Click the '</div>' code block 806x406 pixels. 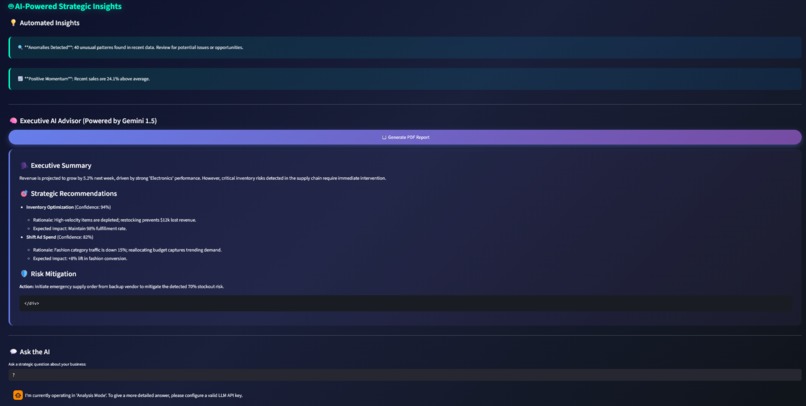[x=405, y=303]
